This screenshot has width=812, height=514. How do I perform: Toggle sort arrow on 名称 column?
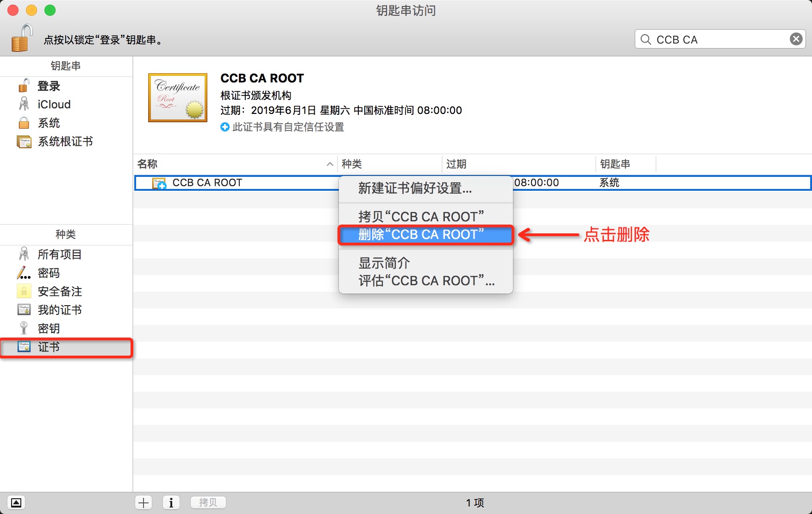click(330, 164)
